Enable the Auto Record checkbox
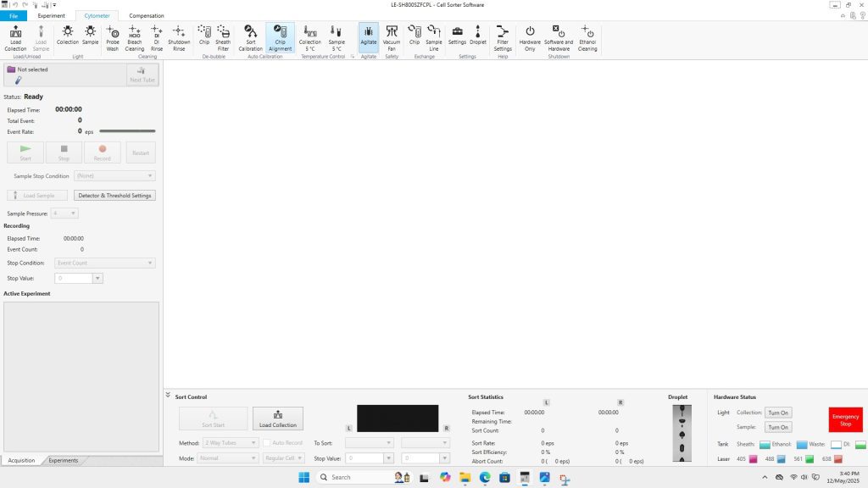The height and width of the screenshot is (488, 868). coord(266,442)
